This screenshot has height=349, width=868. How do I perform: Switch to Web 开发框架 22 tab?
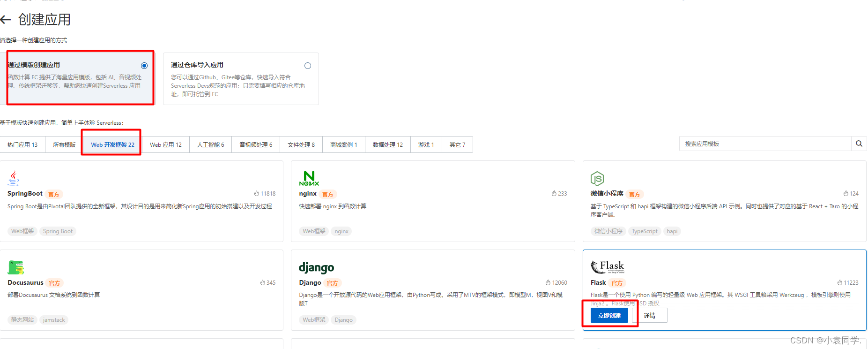(x=112, y=144)
